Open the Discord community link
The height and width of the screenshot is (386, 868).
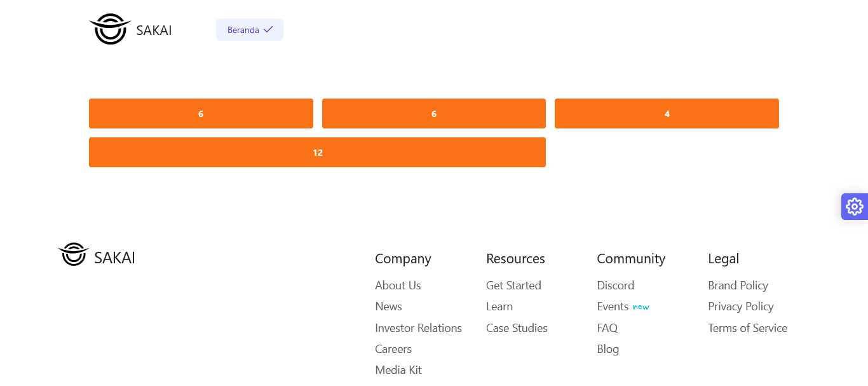pyautogui.click(x=616, y=286)
